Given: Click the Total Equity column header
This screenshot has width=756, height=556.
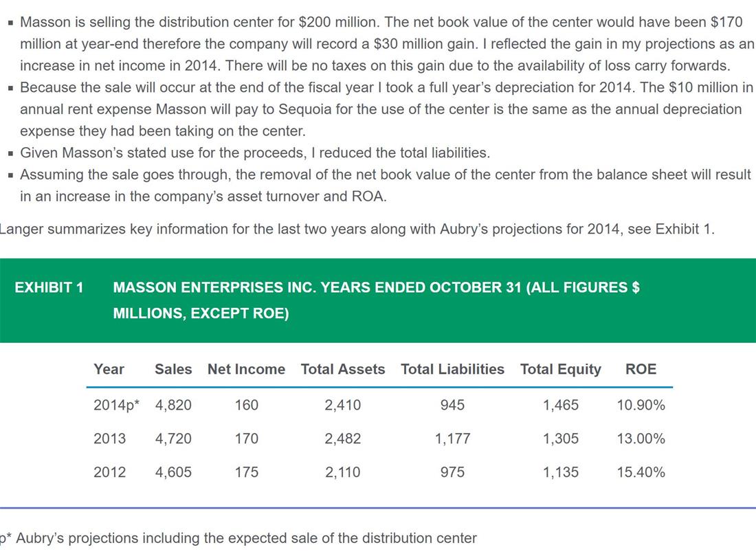Looking at the screenshot, I should point(561,370).
